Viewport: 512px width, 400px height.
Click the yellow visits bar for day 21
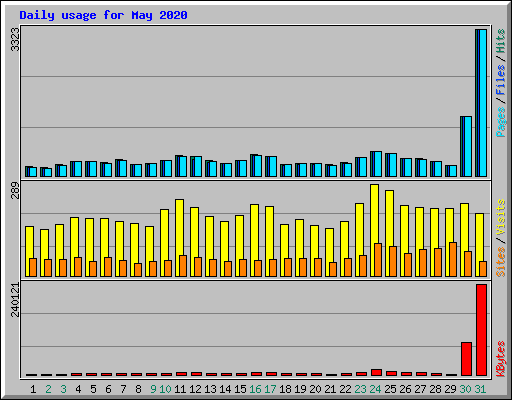click(329, 252)
